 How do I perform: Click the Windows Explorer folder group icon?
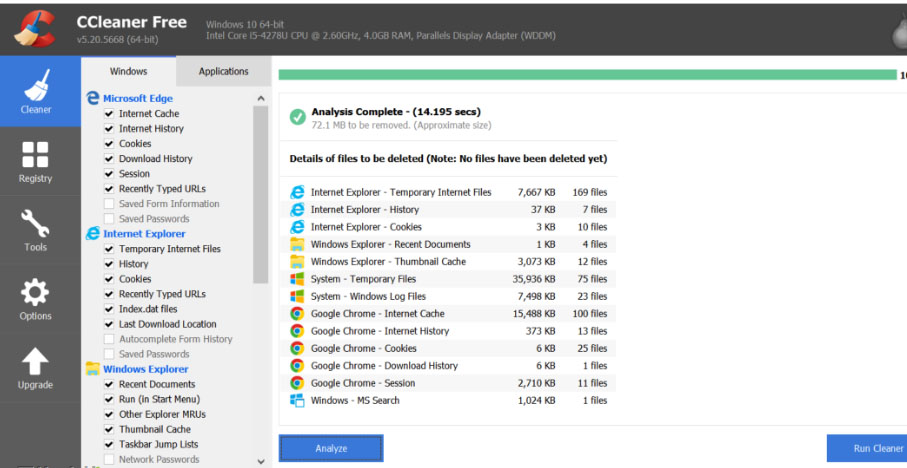click(93, 369)
